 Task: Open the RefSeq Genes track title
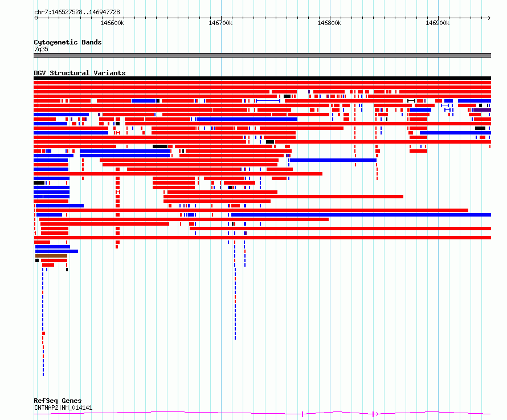point(58,401)
